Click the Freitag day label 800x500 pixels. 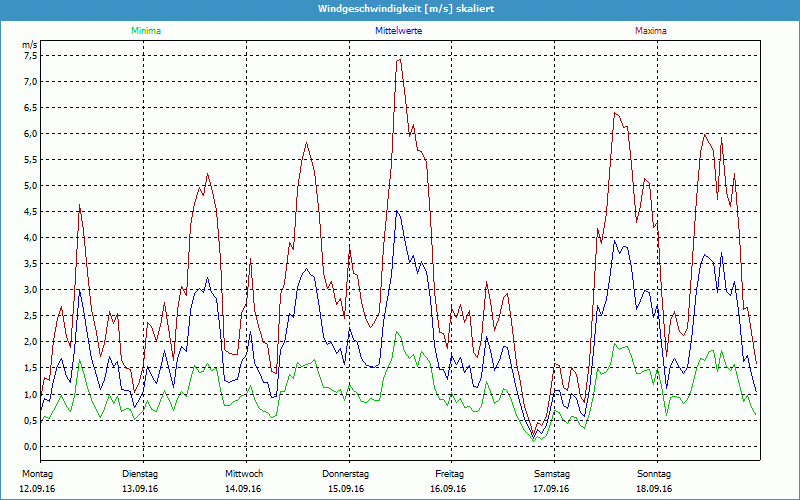(449, 474)
